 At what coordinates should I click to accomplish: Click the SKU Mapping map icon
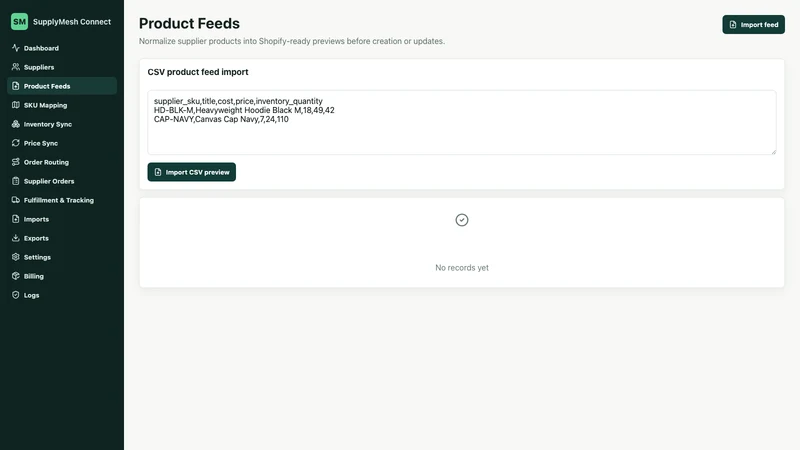point(16,105)
